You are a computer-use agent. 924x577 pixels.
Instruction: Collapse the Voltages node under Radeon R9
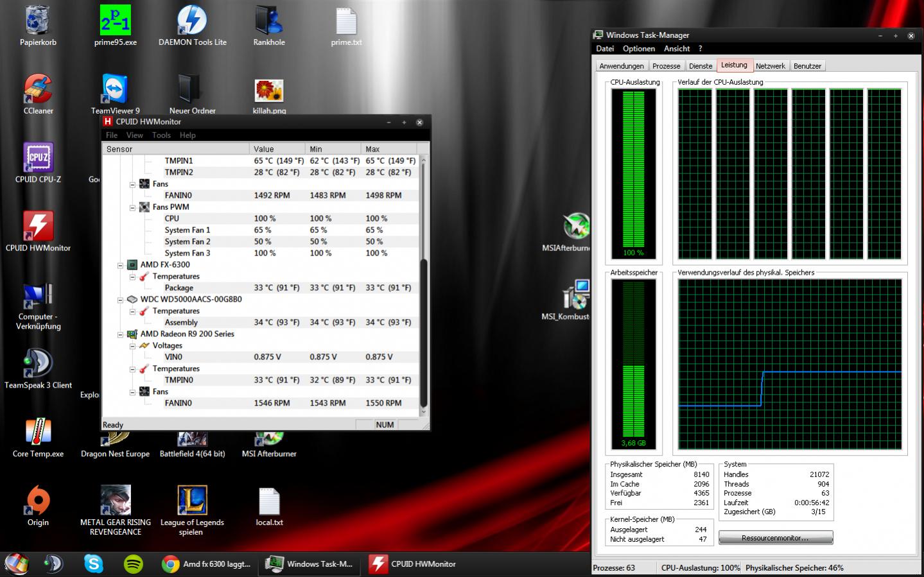(x=132, y=346)
